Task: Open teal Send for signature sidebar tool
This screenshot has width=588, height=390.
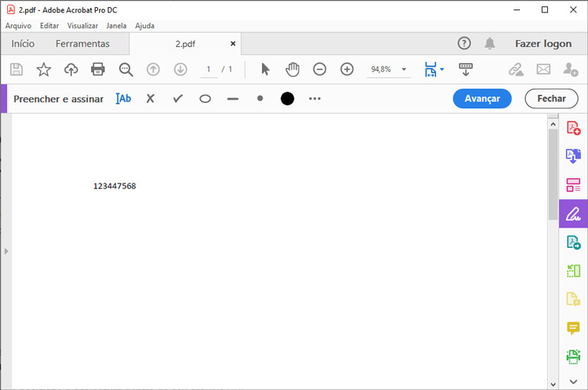Action: 573,242
